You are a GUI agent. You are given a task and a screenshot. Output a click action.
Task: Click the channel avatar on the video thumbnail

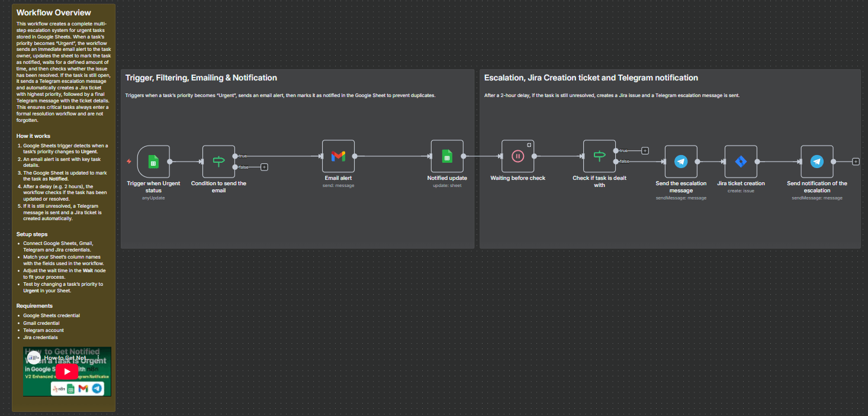[x=34, y=358]
